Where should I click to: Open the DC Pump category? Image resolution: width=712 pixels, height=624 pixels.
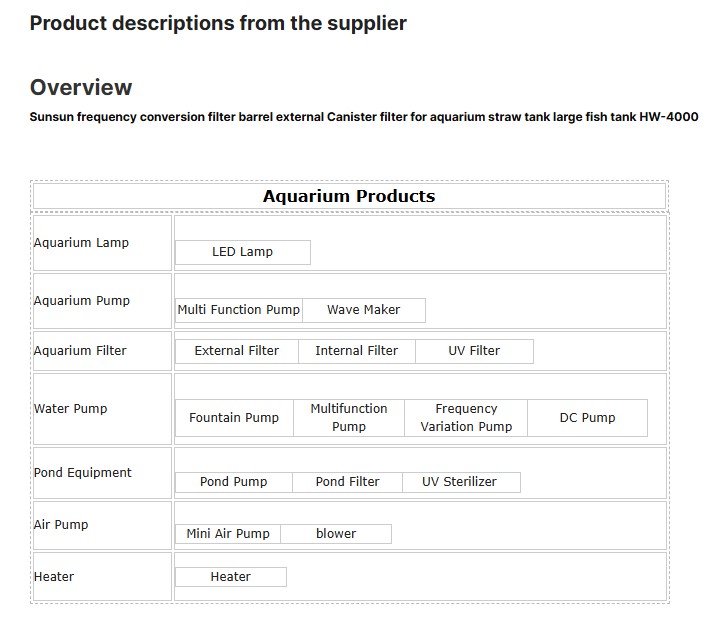pyautogui.click(x=587, y=418)
